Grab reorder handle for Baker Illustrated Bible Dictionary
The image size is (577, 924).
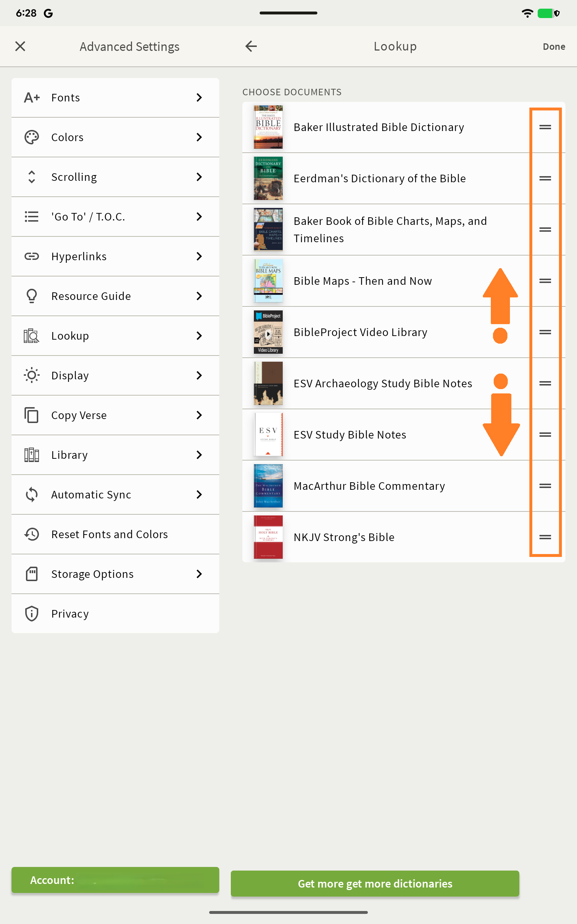[545, 127]
